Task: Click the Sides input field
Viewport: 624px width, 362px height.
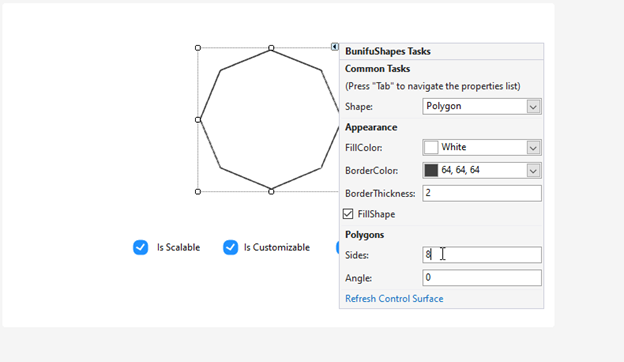Action: (x=482, y=255)
